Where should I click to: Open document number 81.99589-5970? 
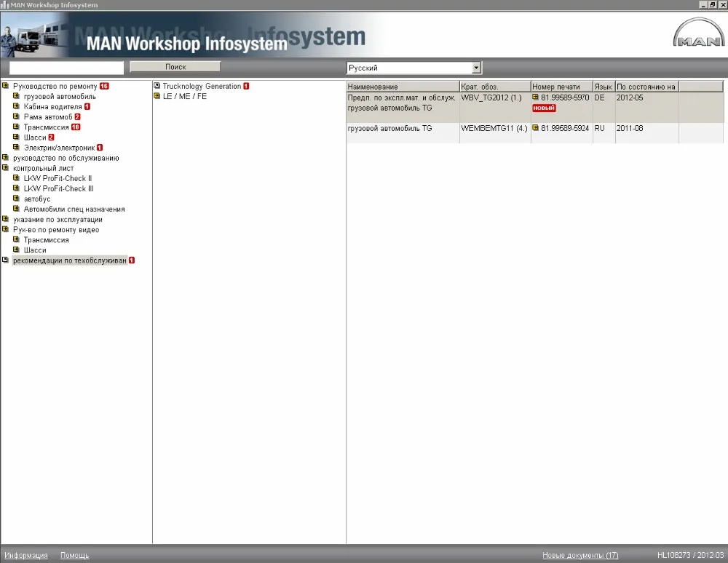(x=565, y=97)
